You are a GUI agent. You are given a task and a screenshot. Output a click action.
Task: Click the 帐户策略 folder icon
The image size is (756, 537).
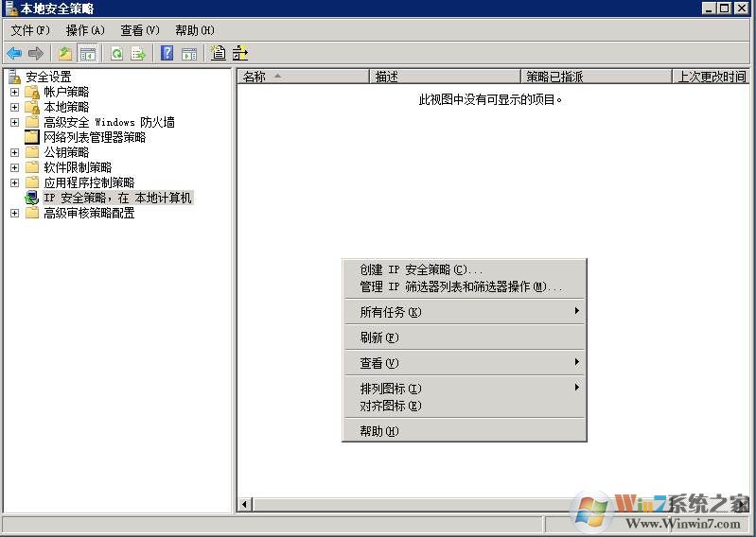[x=32, y=92]
